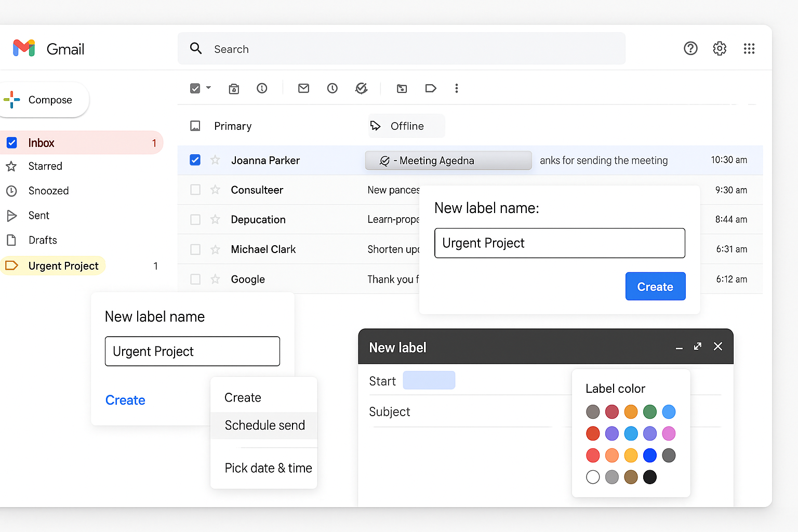Mark as unread with envelope icon
Screen dimensions: 798x532
[303, 88]
